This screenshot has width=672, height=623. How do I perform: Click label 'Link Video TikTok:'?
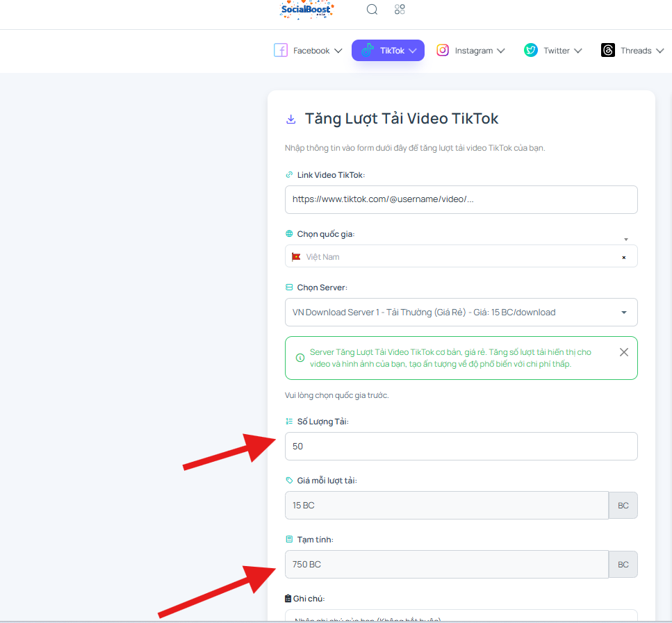(x=331, y=175)
